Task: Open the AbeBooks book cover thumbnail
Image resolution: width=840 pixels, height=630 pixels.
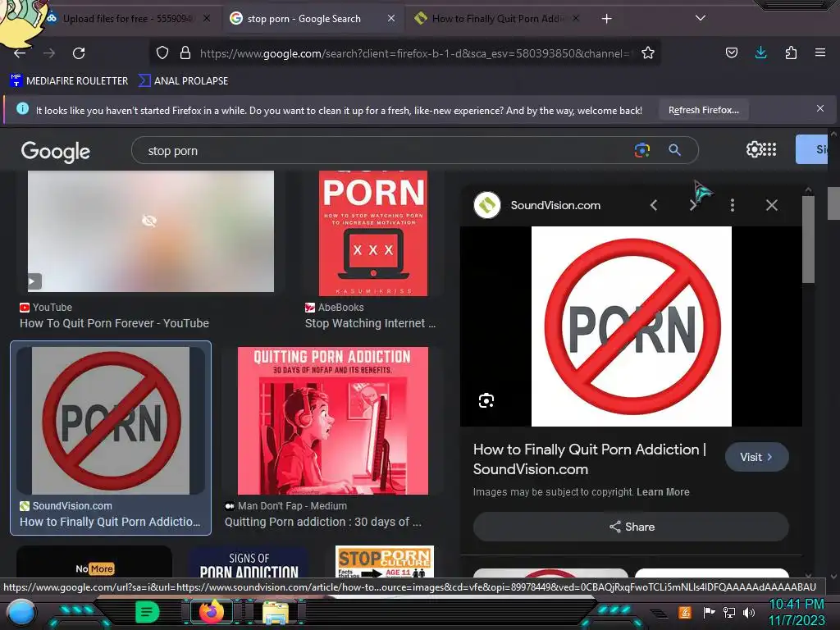Action: (373, 233)
